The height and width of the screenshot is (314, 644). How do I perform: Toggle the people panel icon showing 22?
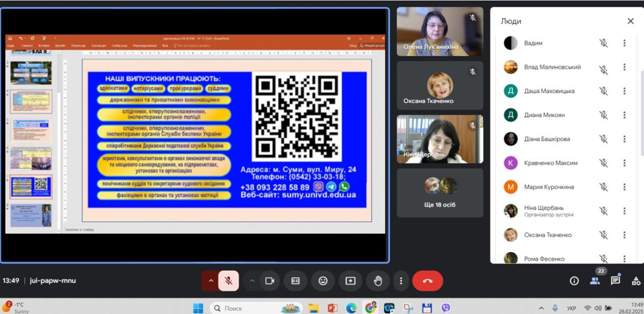point(595,281)
